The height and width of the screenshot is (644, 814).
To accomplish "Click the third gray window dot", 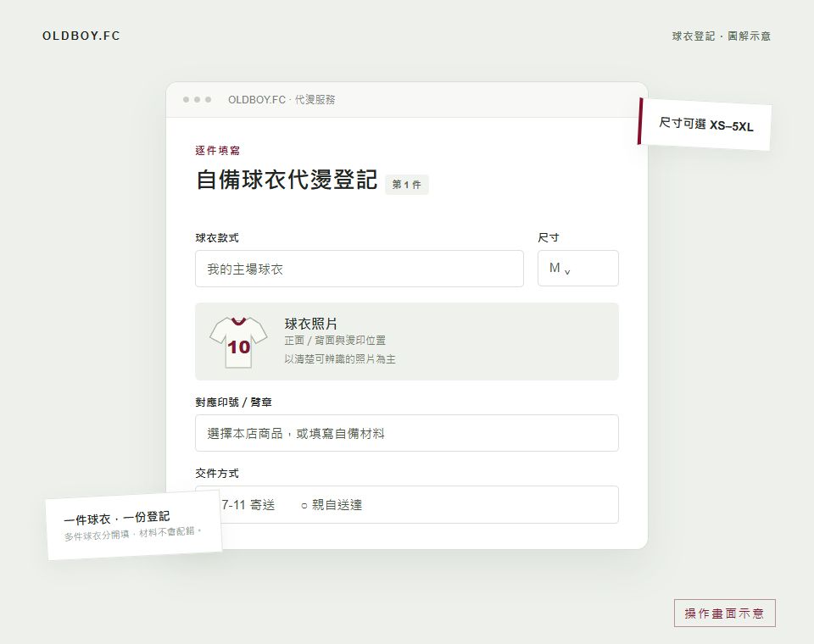I will click(x=209, y=100).
